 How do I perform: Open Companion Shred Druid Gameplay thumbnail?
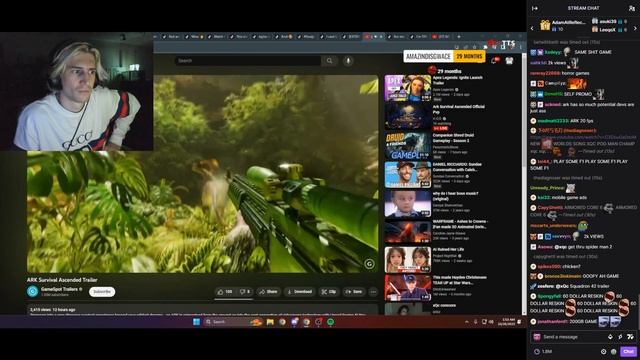pyautogui.click(x=407, y=146)
